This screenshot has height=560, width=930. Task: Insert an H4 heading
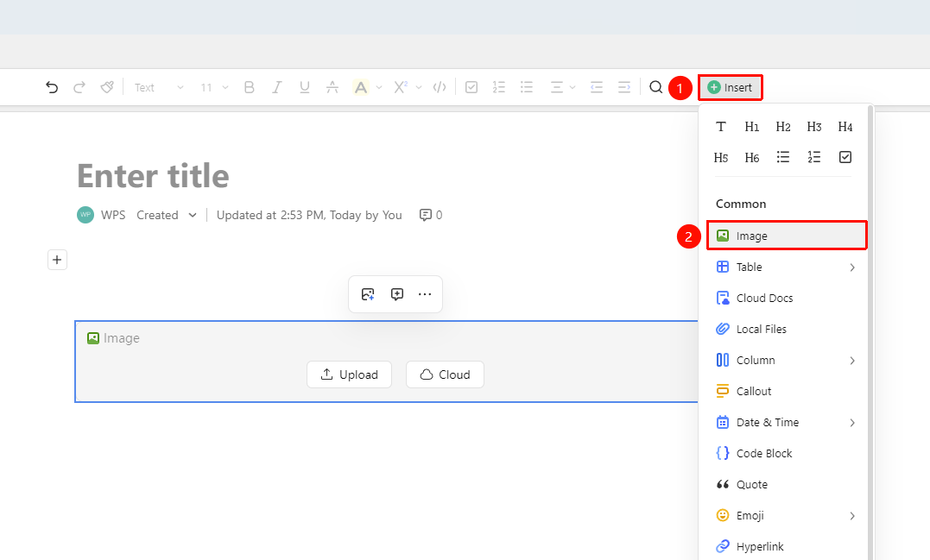tap(845, 126)
